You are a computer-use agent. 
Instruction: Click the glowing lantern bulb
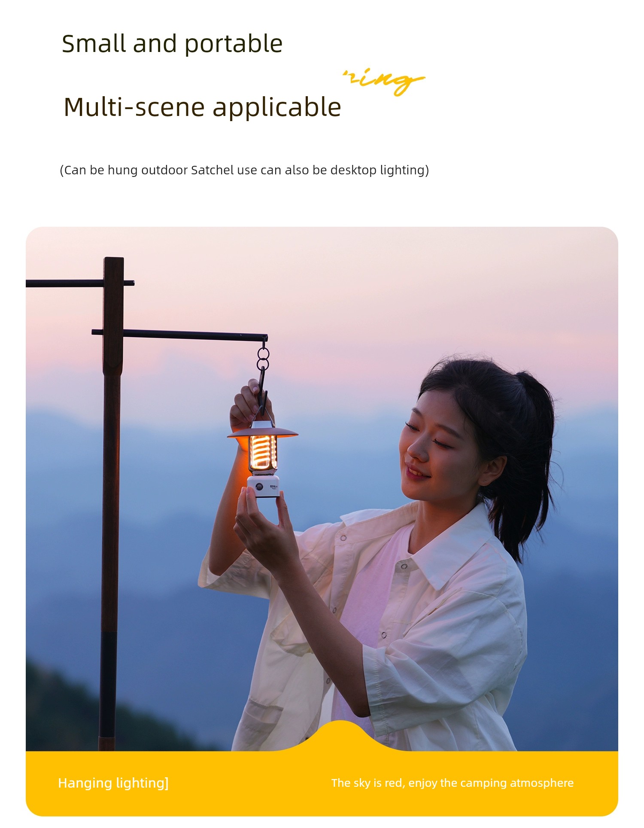pyautogui.click(x=263, y=452)
